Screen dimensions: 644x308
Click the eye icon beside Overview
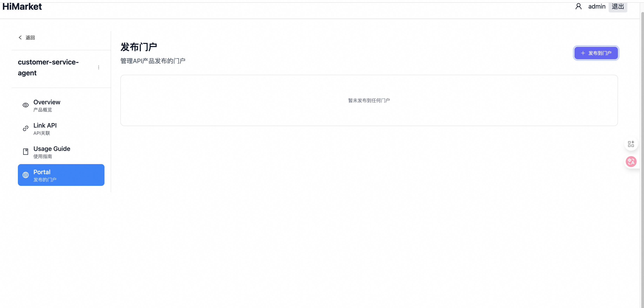(x=25, y=105)
